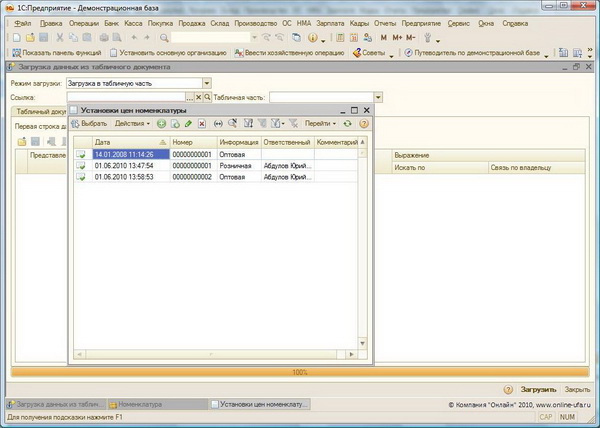Screen dimensions: 600x428
Task: Click the yellow Info help icon
Action: [x=313, y=37]
